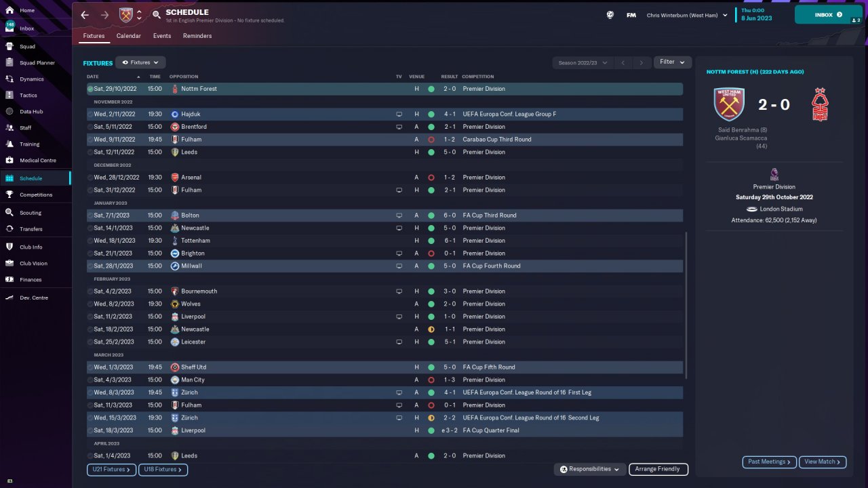This screenshot has height=488, width=868.
Task: Click the Arrange Friendly button
Action: click(658, 469)
